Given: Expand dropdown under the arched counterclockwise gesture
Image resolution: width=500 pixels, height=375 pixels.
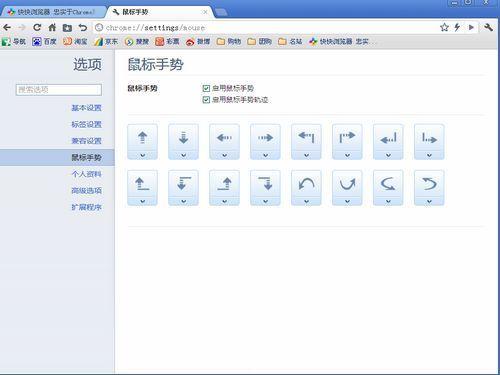Looking at the screenshot, I should pyautogui.click(x=306, y=201).
